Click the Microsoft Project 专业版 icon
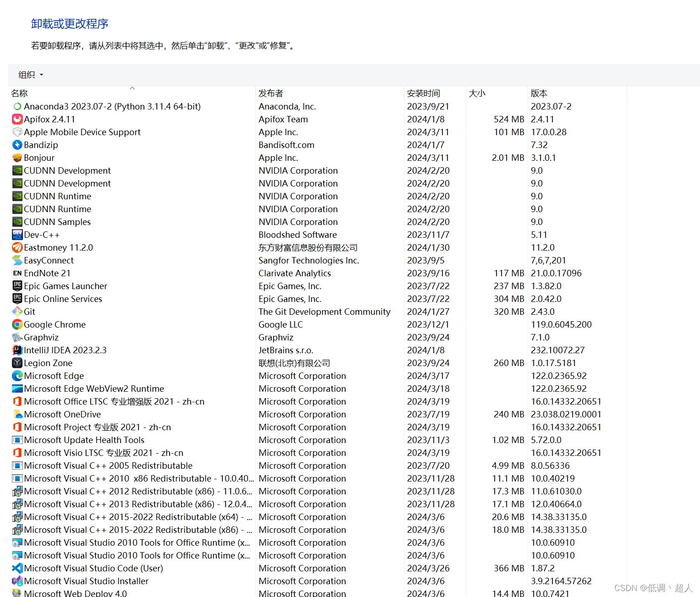The image size is (700, 597). tap(17, 427)
